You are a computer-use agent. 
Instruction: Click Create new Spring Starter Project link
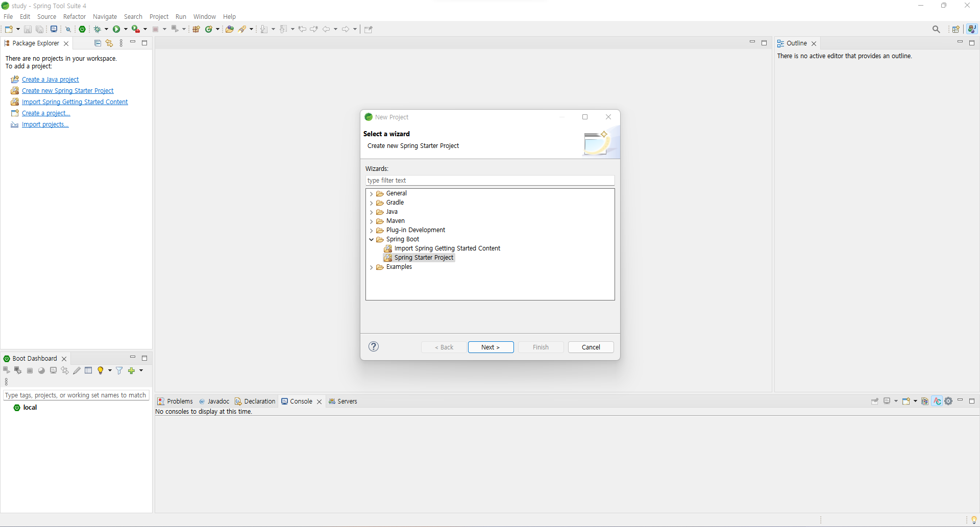click(67, 91)
